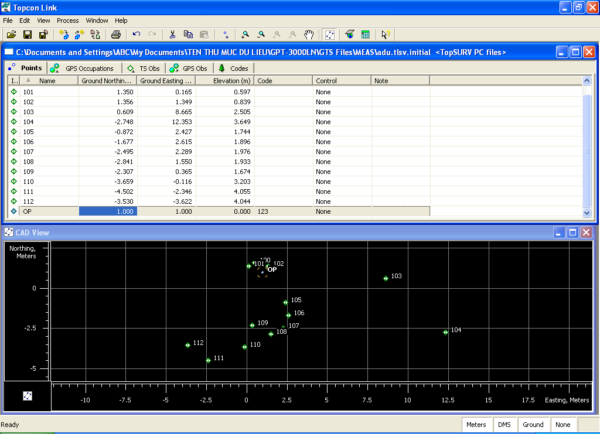Open the Process menu
600x434 pixels.
(68, 20)
